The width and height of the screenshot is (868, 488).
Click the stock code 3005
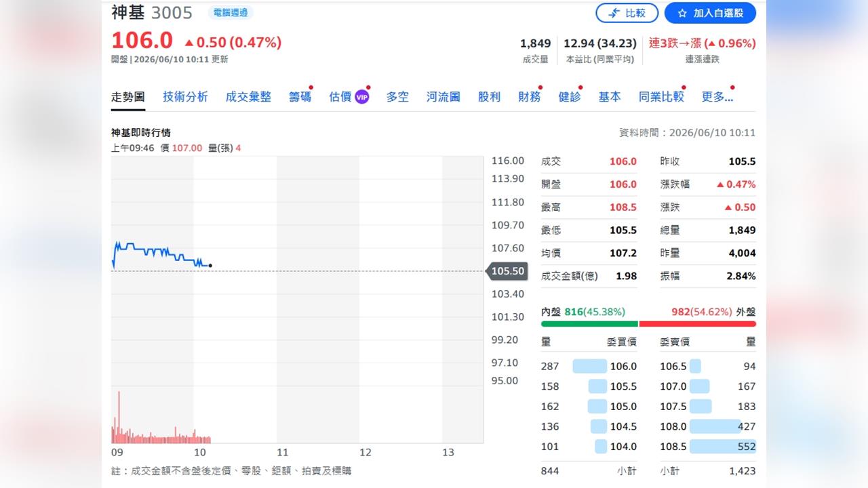click(172, 13)
